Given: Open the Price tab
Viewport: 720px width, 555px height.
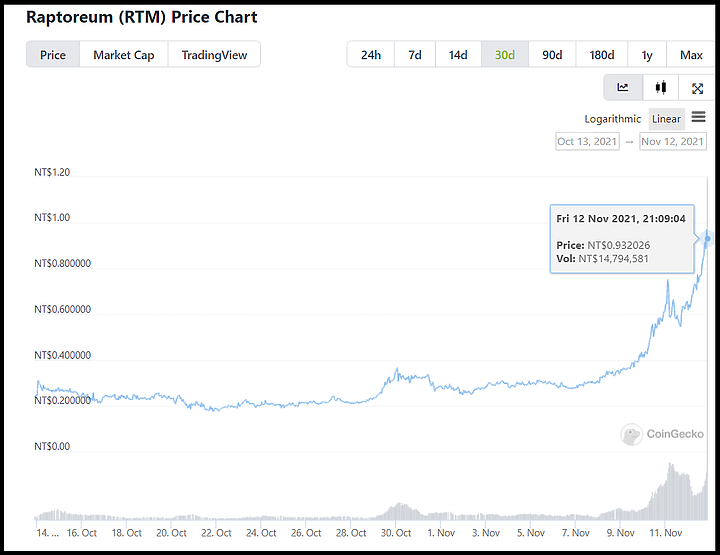Looking at the screenshot, I should pyautogui.click(x=53, y=55).
